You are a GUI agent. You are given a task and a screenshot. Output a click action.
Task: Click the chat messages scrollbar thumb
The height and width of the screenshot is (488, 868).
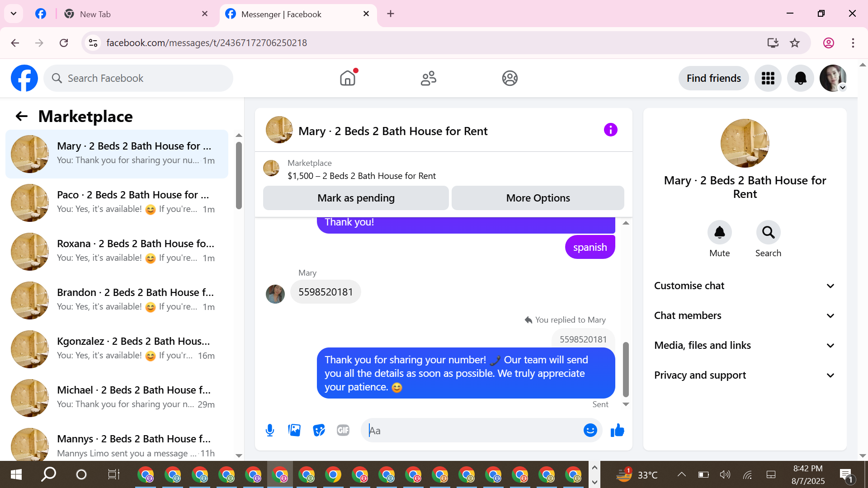(x=626, y=369)
